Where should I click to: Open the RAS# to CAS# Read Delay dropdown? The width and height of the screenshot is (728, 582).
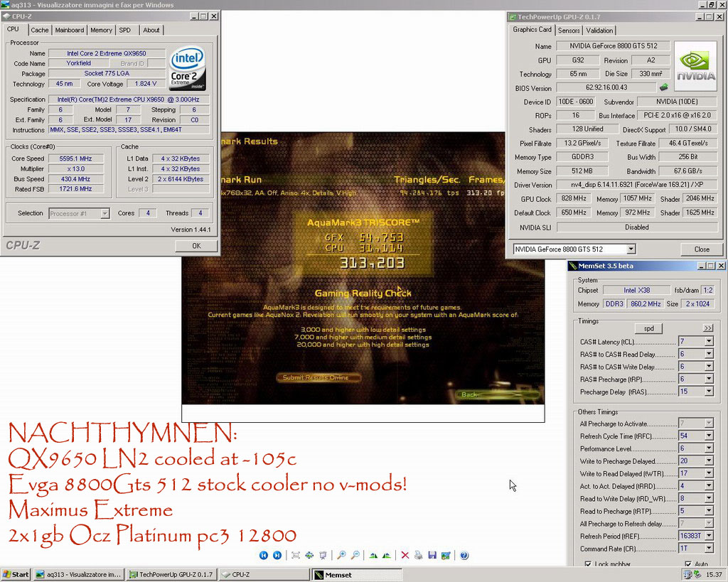click(709, 354)
